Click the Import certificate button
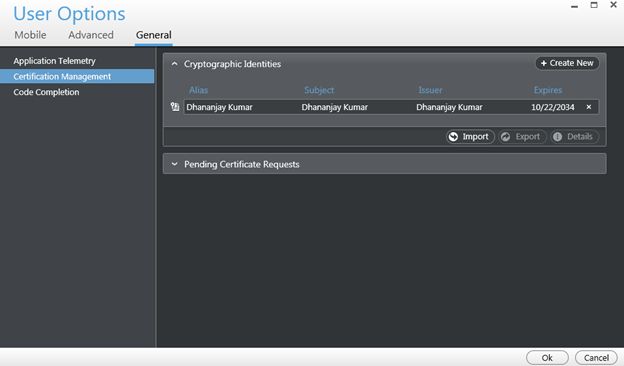The width and height of the screenshot is (624, 366). pyautogui.click(x=470, y=136)
